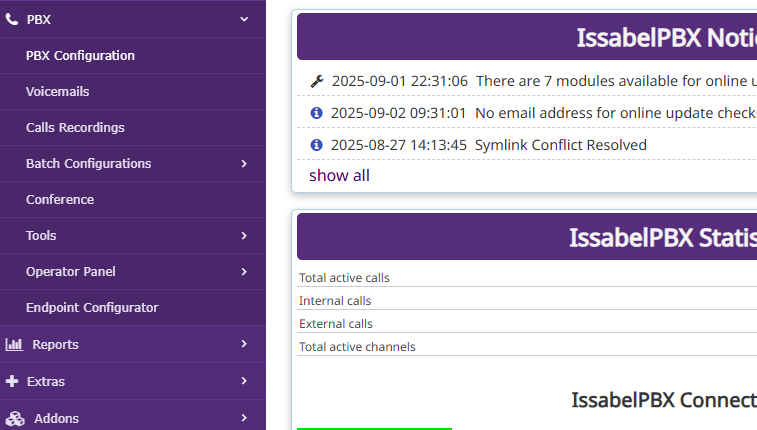Click wrench icon beside modules update notice
Image resolution: width=757 pixels, height=430 pixels.
click(317, 81)
